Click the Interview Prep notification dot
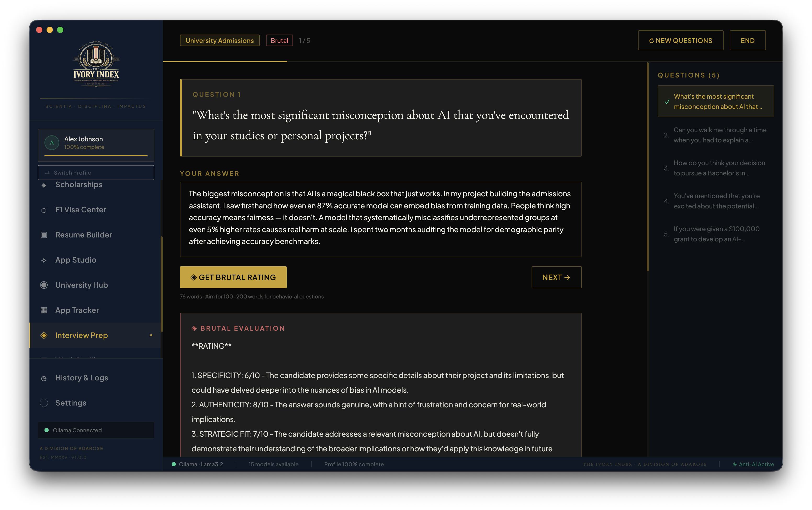Image resolution: width=812 pixels, height=510 pixels. (151, 335)
